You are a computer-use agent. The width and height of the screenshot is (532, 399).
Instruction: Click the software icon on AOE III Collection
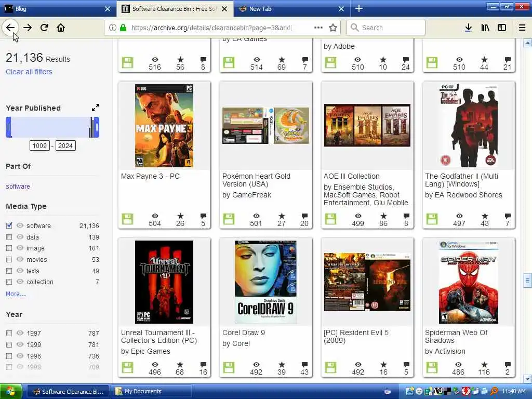click(330, 219)
